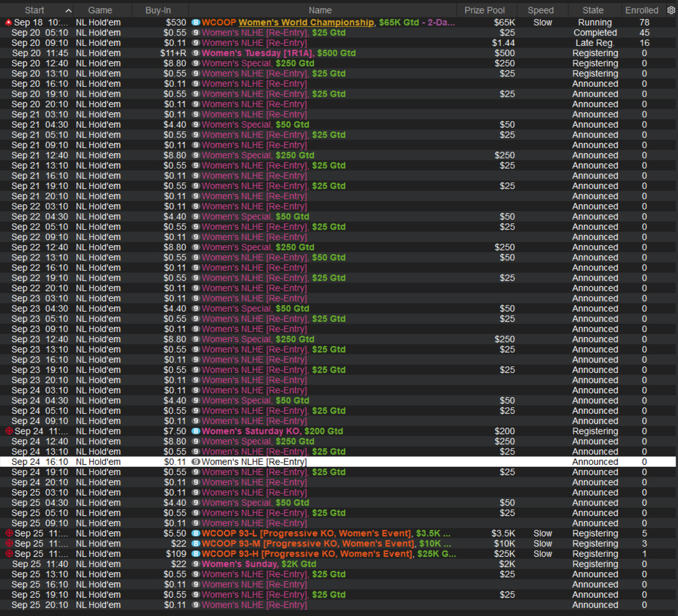Click the red flame icon on Sep 18 row
The height and width of the screenshot is (616, 678).
click(x=8, y=22)
